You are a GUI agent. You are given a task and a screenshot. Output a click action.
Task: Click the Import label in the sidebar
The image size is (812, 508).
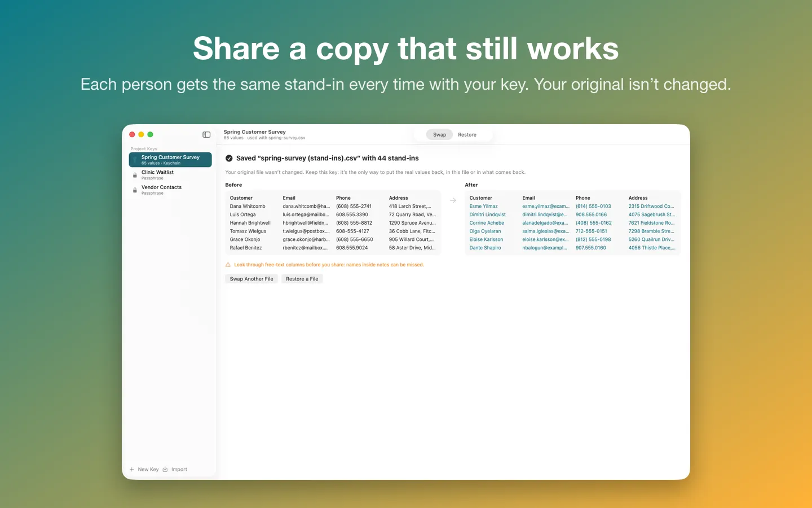(x=179, y=470)
